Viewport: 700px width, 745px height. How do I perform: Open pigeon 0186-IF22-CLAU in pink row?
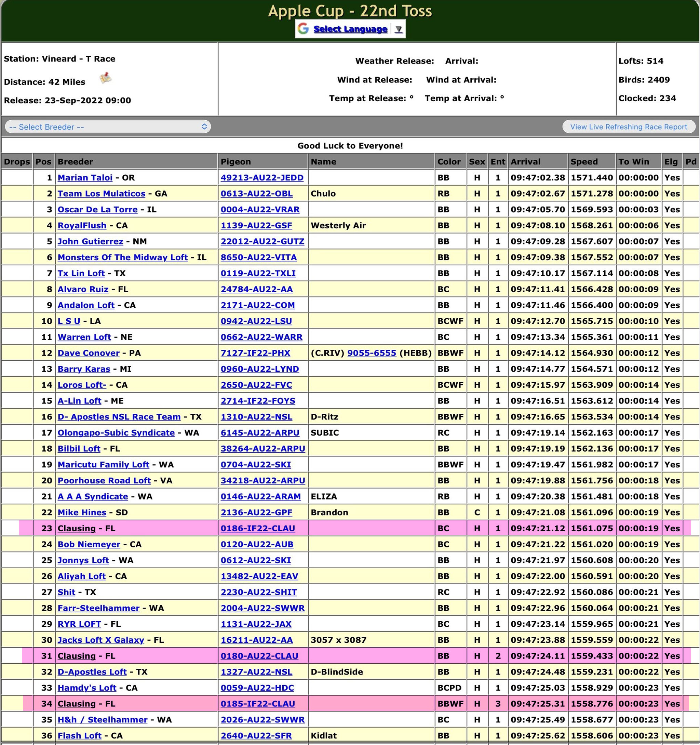(258, 528)
